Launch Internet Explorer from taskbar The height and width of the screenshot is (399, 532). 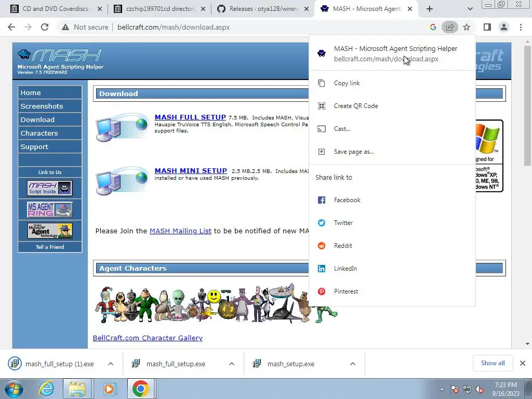pyautogui.click(x=46, y=389)
